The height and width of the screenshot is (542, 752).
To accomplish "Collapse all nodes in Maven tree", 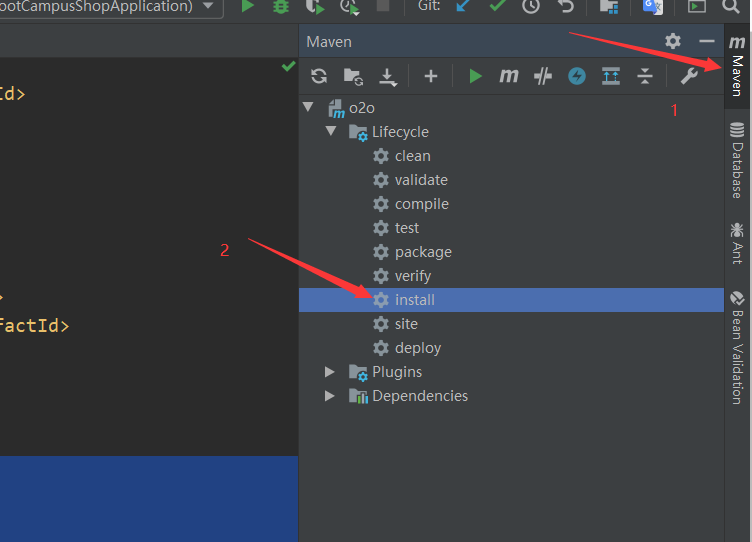I will tap(645, 76).
